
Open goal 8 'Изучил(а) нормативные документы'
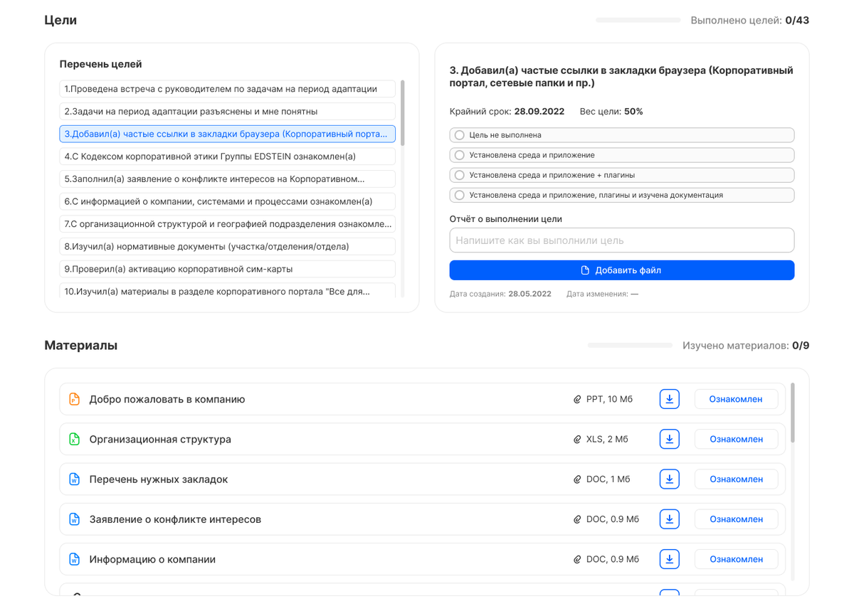(x=227, y=246)
